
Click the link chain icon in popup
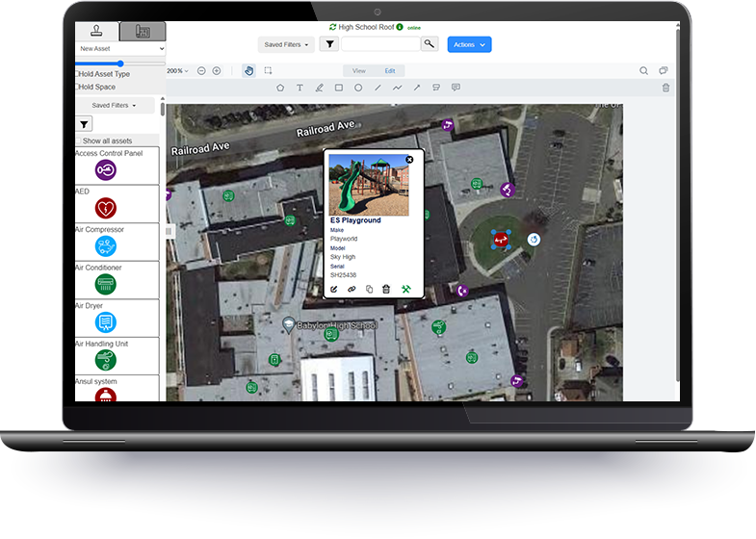click(x=352, y=289)
